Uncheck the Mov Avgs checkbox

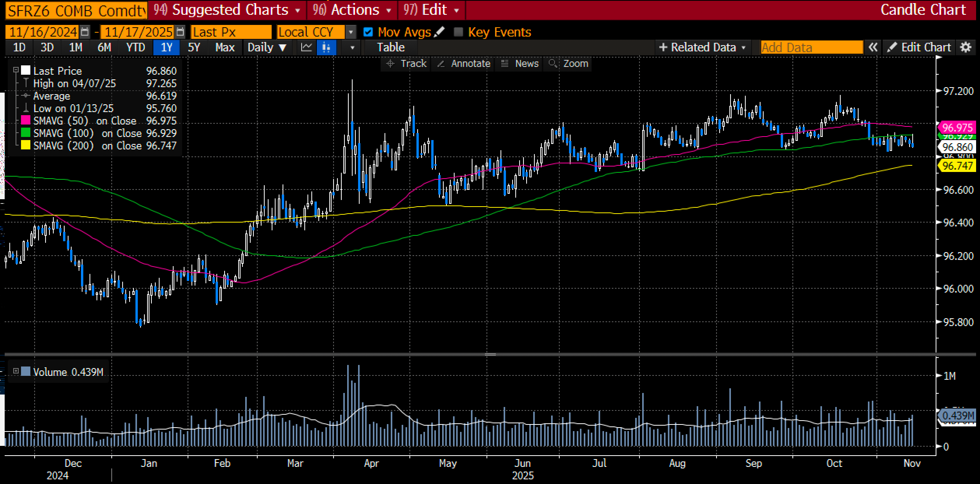click(x=368, y=32)
